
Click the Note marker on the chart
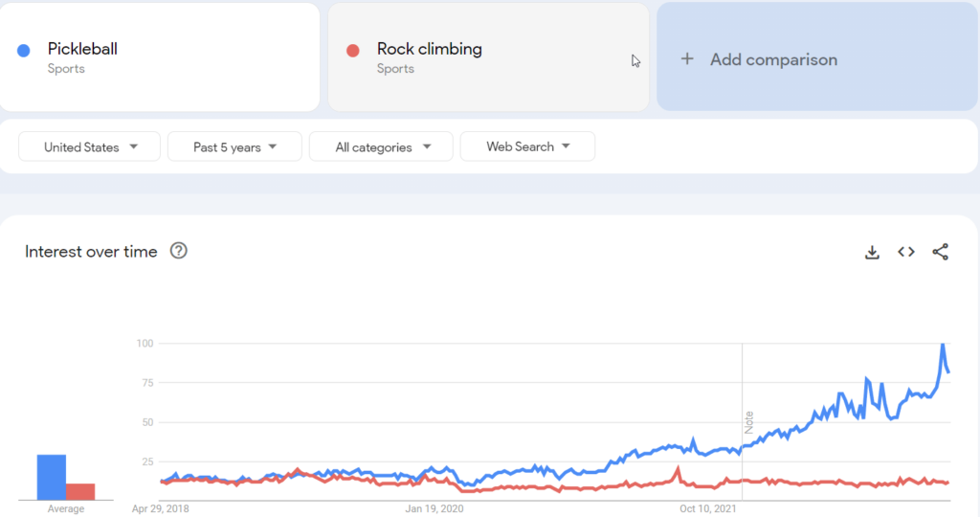(x=749, y=422)
